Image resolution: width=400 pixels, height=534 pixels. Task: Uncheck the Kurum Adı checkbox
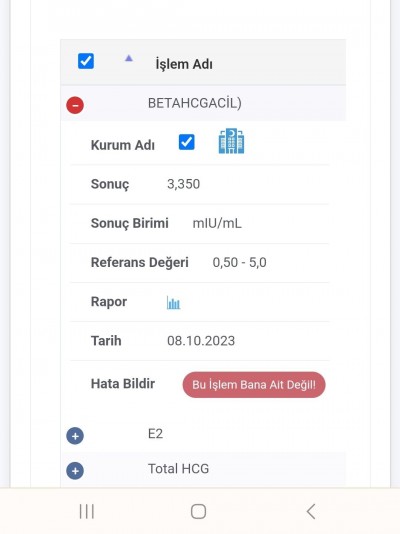(187, 142)
